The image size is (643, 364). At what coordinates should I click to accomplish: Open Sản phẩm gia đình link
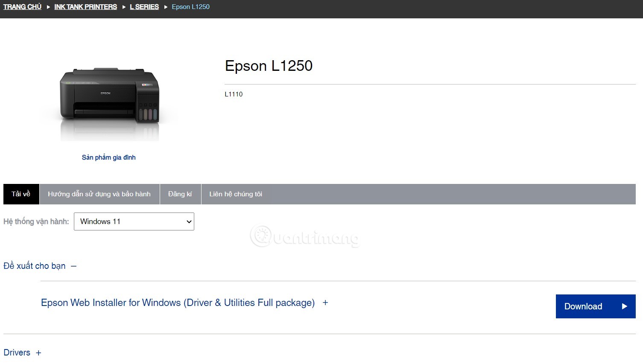click(x=109, y=157)
